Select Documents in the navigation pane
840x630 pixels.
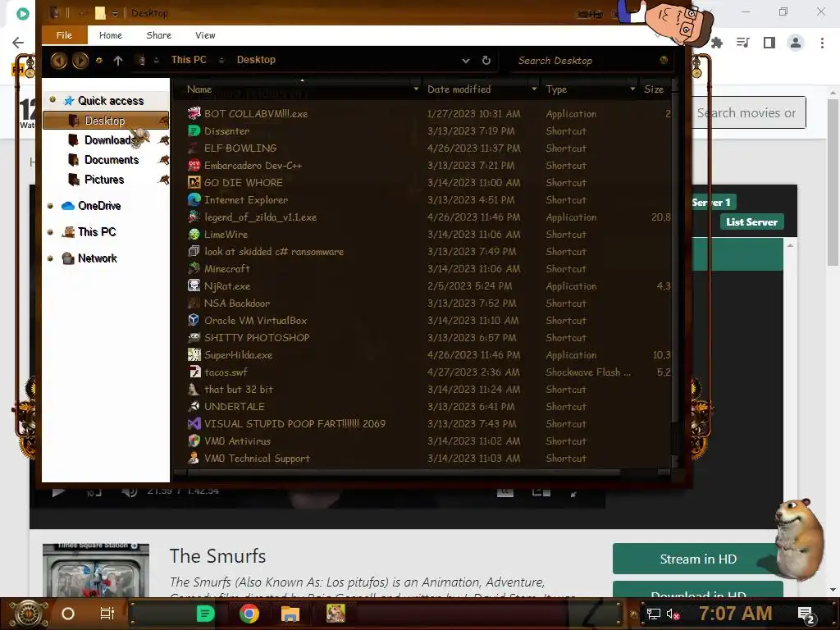click(112, 160)
